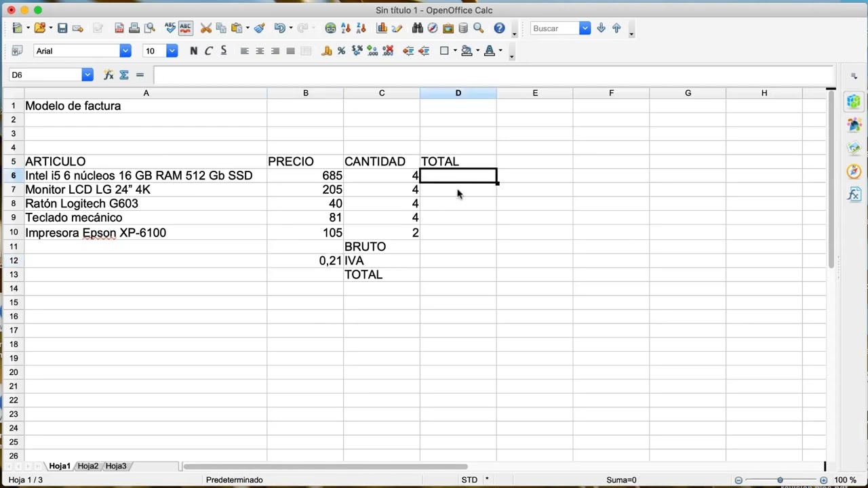
Task: Open the Navigator compass icon in toolbar
Action: point(433,28)
